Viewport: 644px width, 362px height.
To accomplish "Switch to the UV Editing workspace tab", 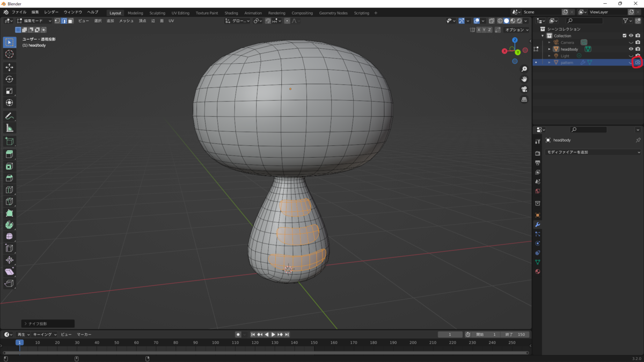I will 180,13.
